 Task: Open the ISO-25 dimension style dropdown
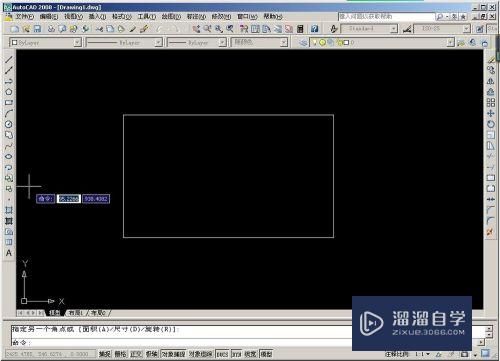click(467, 29)
